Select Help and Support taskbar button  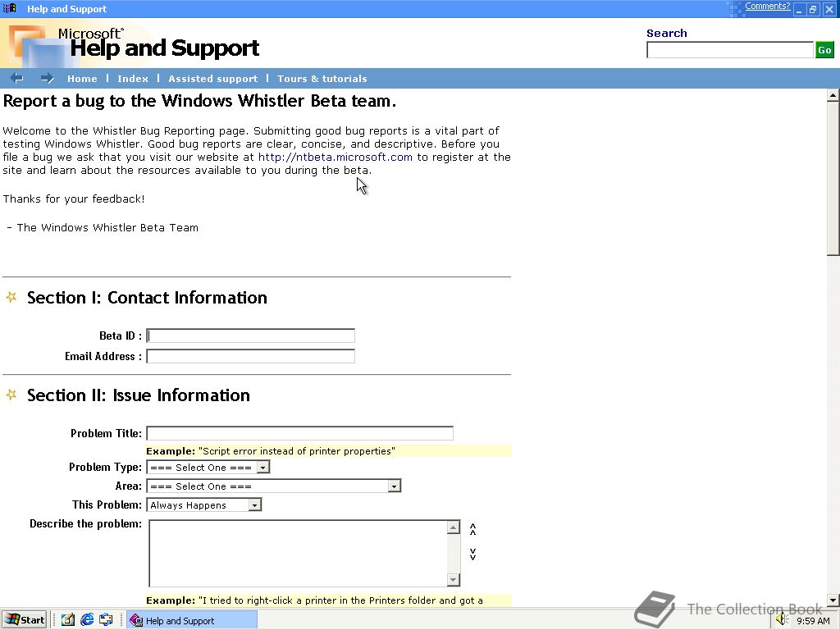click(x=192, y=620)
